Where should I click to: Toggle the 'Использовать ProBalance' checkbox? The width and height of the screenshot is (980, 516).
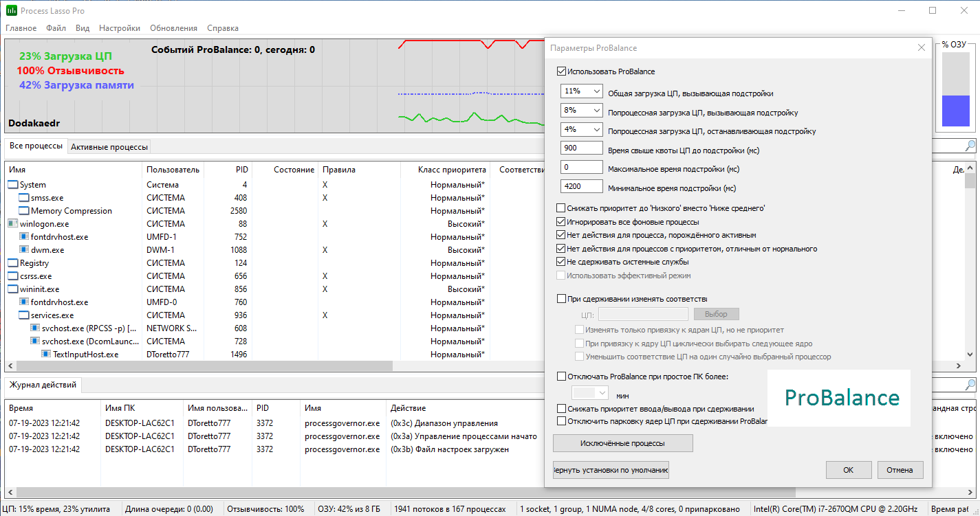tap(561, 71)
